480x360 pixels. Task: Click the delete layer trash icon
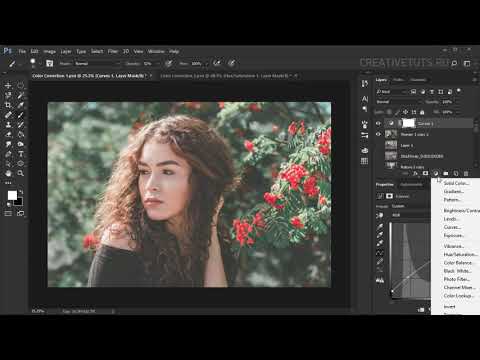tap(466, 174)
